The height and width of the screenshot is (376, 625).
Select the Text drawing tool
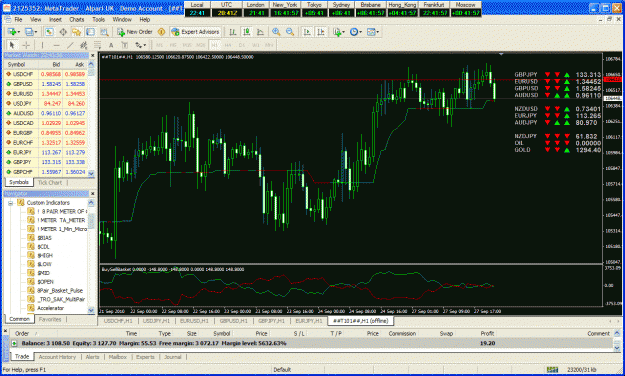tap(111, 45)
